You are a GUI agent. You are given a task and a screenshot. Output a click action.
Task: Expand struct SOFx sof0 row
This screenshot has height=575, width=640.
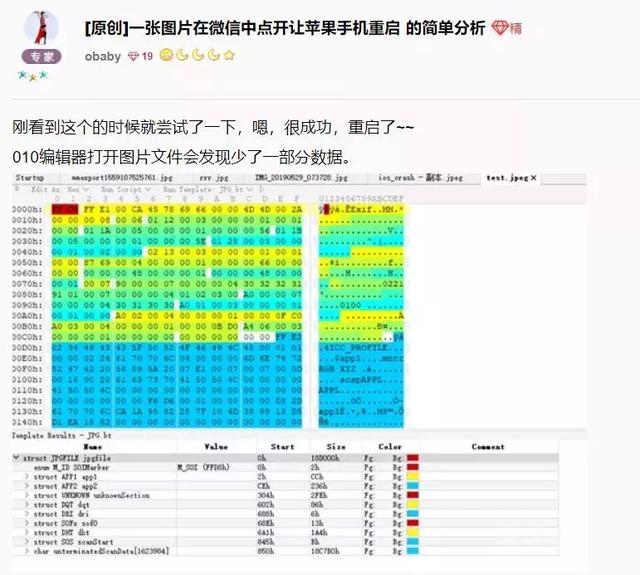point(27,523)
